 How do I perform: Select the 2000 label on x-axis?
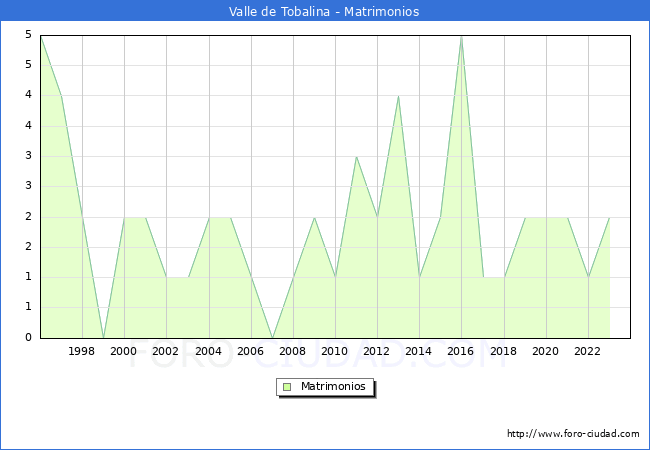click(x=124, y=351)
